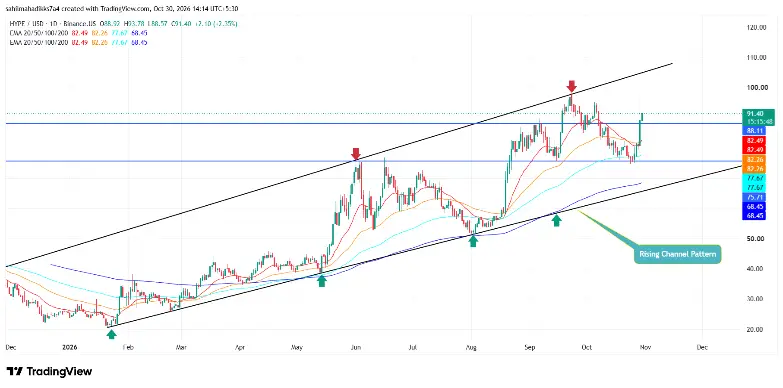Image resolution: width=783 pixels, height=388 pixels.
Task: Click the C91.40 close value in legend
Action: tap(181, 24)
